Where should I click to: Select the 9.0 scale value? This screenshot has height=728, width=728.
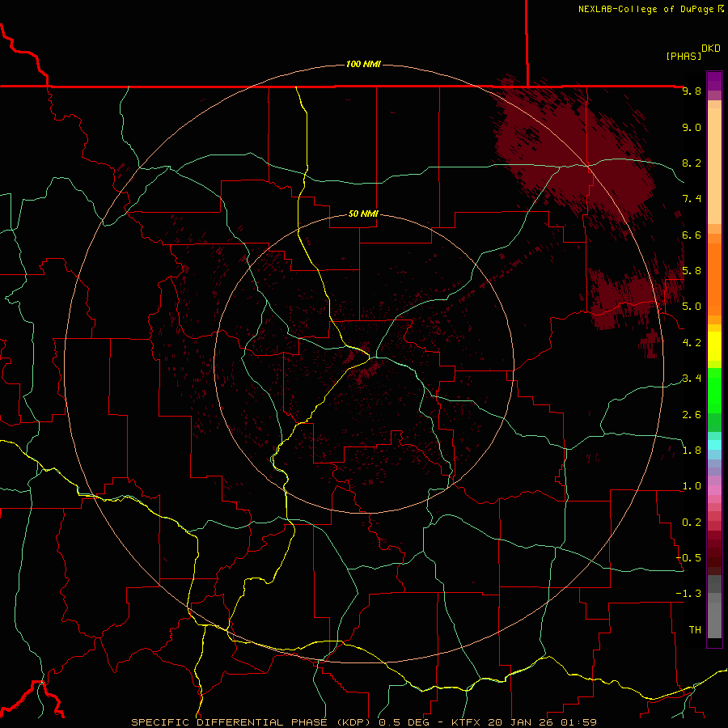pos(692,127)
